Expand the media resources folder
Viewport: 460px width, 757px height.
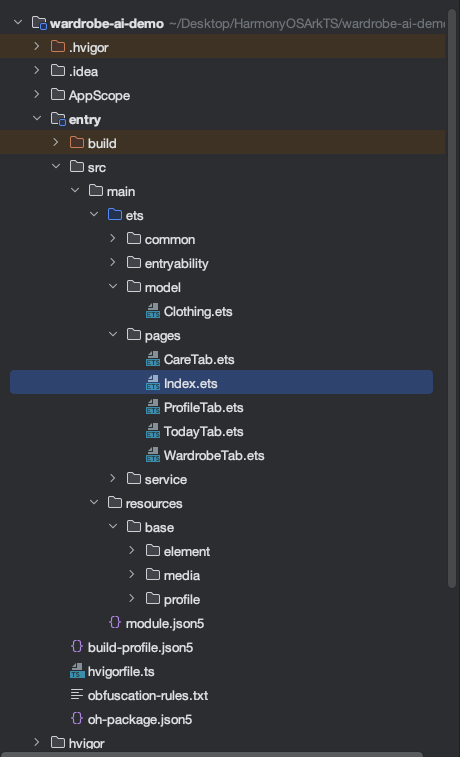coord(131,575)
